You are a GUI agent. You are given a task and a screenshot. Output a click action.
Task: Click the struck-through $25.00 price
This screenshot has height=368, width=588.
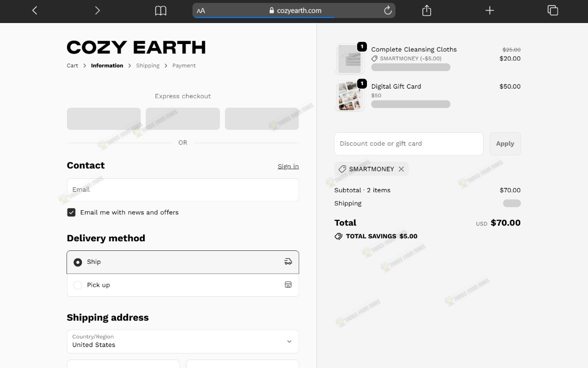[x=511, y=50]
